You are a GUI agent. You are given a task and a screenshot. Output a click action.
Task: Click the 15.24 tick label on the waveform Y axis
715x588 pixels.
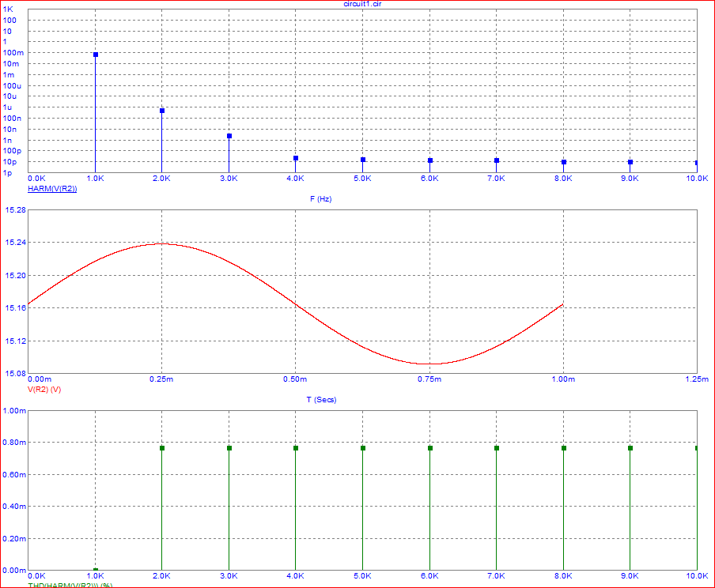tap(15, 243)
